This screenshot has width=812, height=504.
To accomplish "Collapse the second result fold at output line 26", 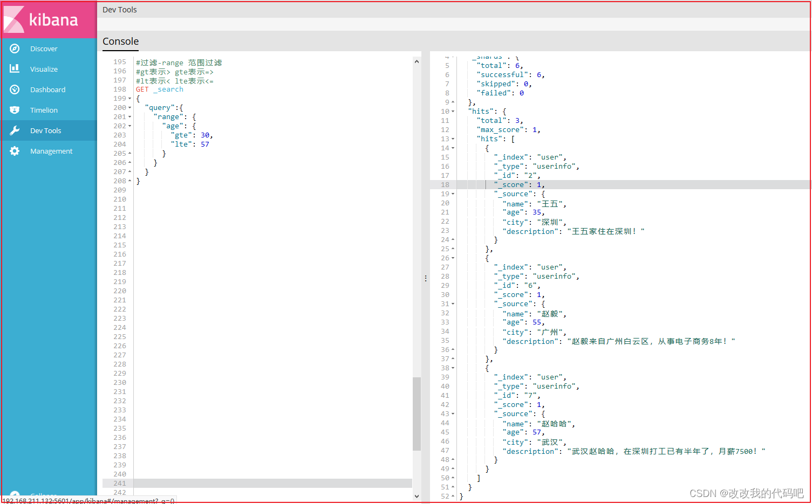I will pyautogui.click(x=453, y=258).
